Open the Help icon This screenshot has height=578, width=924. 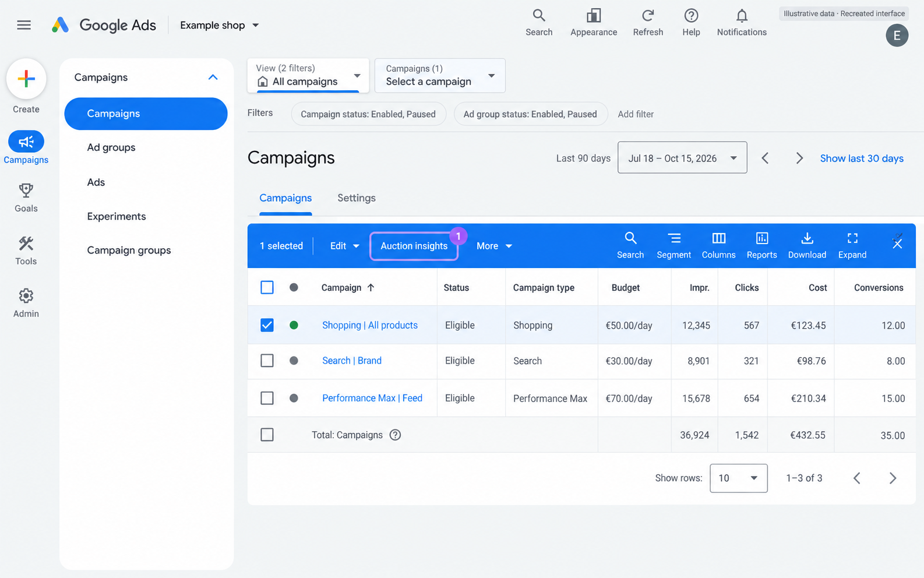coord(691,23)
